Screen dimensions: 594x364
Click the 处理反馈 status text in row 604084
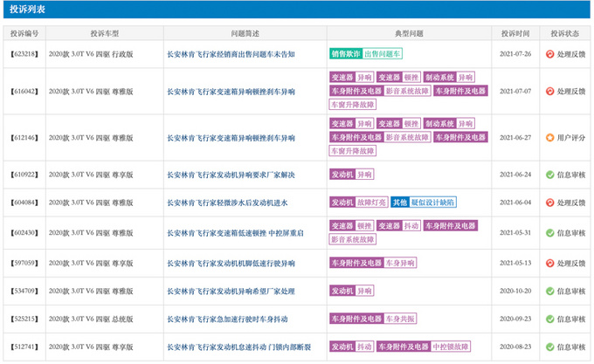coord(571,203)
